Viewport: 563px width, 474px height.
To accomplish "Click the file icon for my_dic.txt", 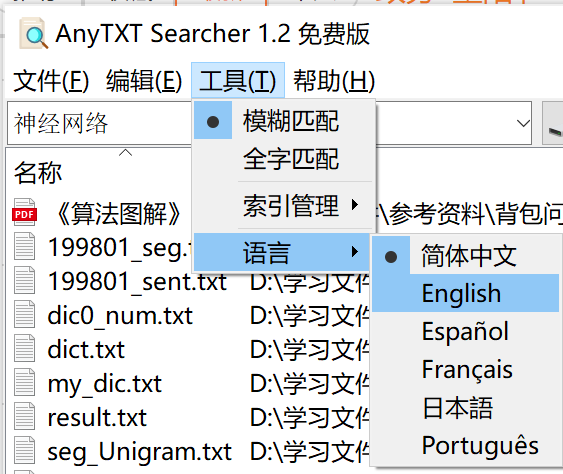I will (24, 382).
